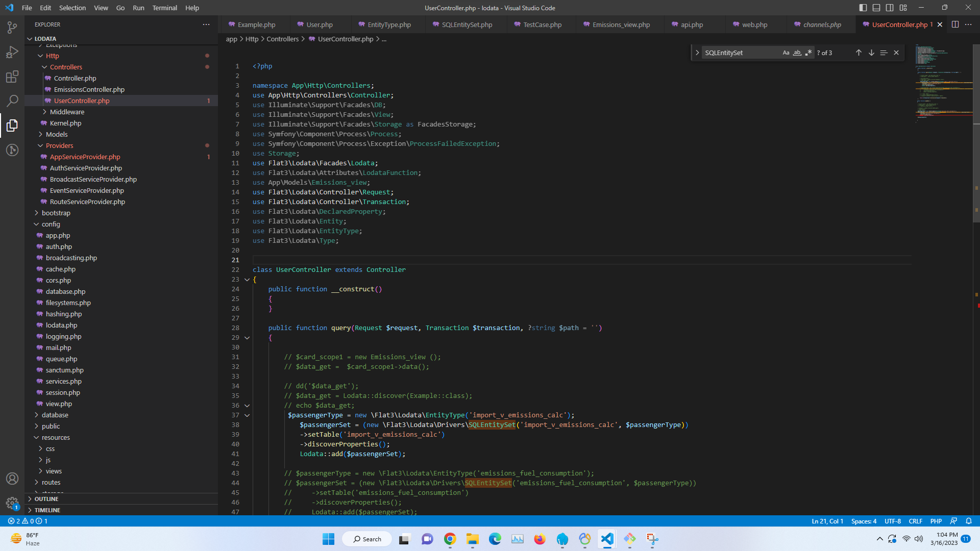The image size is (980, 551).
Task: Open the Accounts icon in activity bar
Action: 12,479
